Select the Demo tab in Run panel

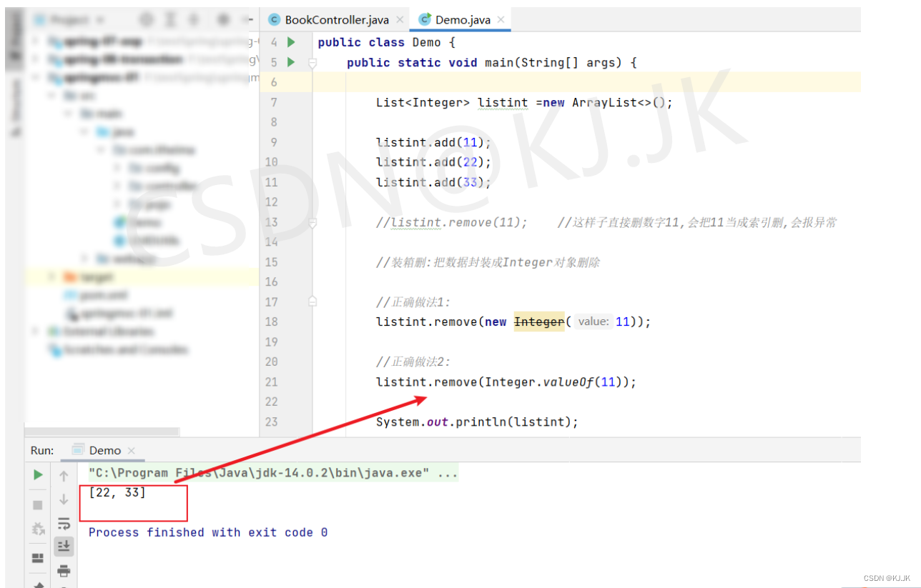[104, 450]
